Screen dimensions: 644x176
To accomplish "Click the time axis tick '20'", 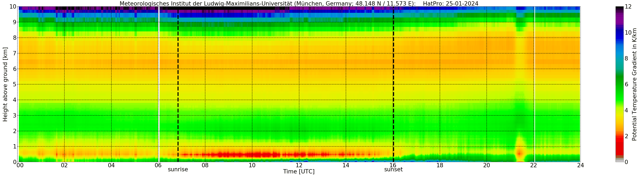I will (487, 165).
